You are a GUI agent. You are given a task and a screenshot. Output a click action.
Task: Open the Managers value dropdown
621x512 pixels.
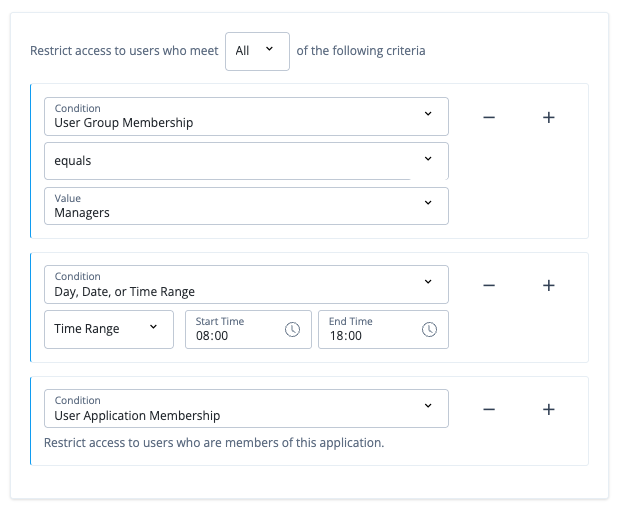pos(246,206)
